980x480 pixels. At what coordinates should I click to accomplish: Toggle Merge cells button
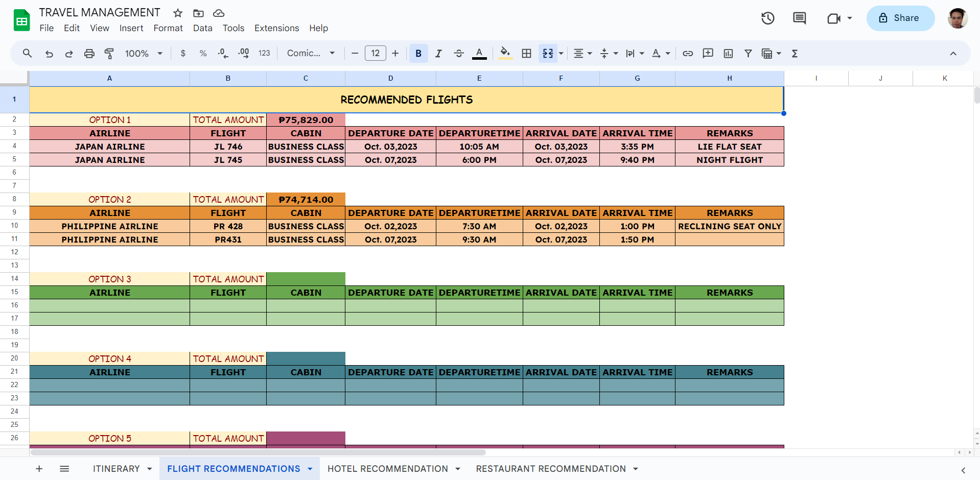pyautogui.click(x=548, y=53)
